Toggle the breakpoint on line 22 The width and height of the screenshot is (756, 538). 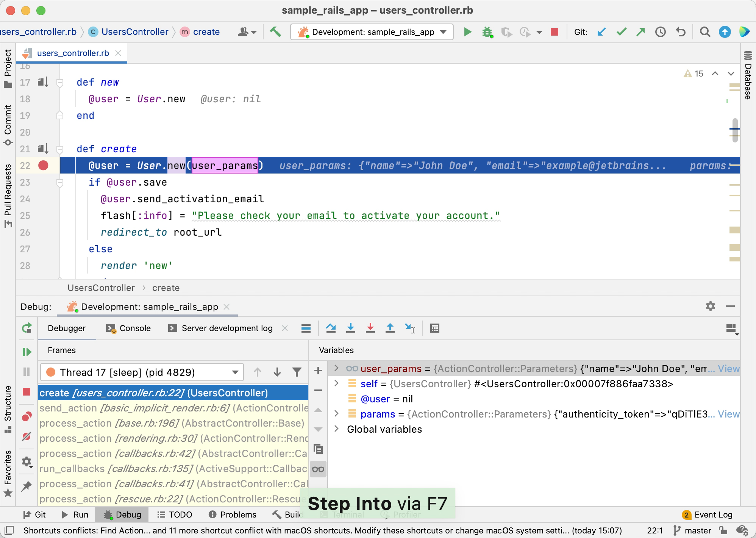click(x=43, y=166)
